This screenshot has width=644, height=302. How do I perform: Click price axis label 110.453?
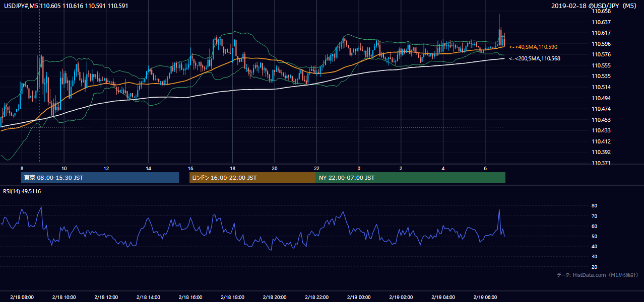pyautogui.click(x=601, y=120)
